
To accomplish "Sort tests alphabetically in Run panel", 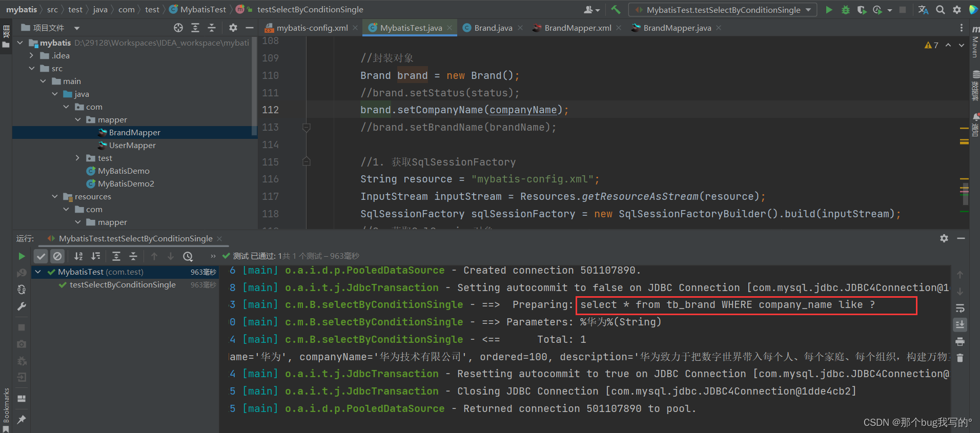I will click(x=78, y=256).
